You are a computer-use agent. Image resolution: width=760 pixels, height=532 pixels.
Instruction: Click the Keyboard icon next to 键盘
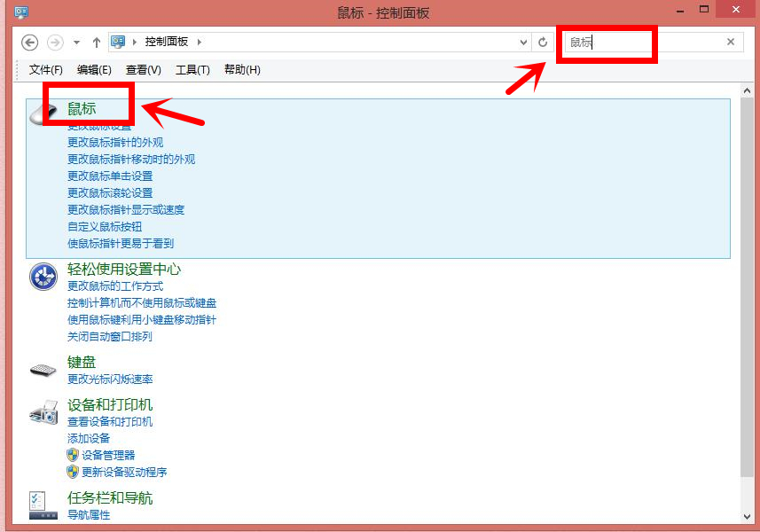point(43,369)
